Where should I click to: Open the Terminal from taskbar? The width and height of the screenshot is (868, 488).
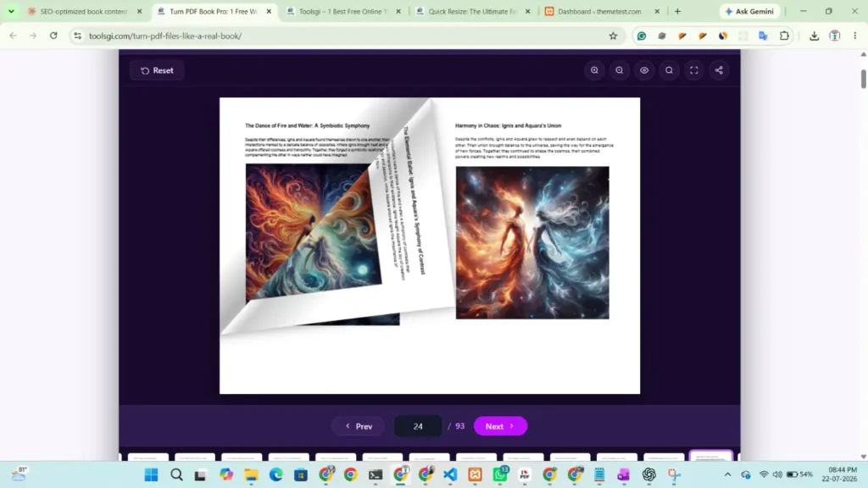[x=376, y=474]
